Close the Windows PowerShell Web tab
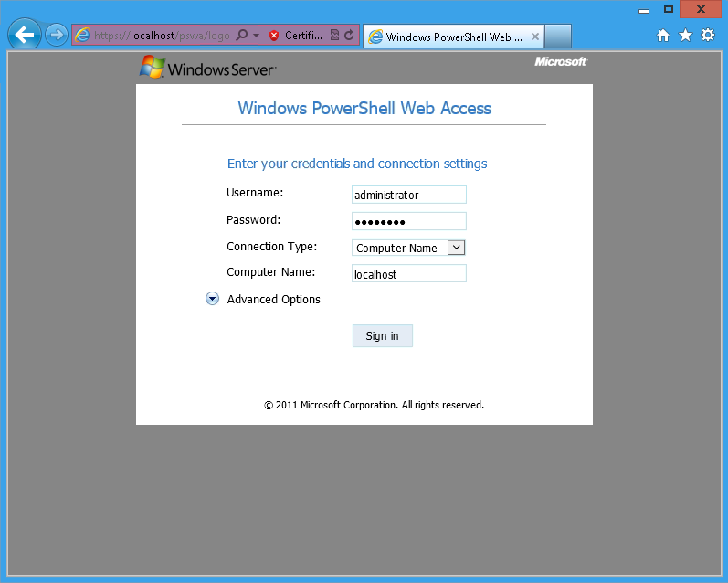The image size is (728, 583). [535, 37]
